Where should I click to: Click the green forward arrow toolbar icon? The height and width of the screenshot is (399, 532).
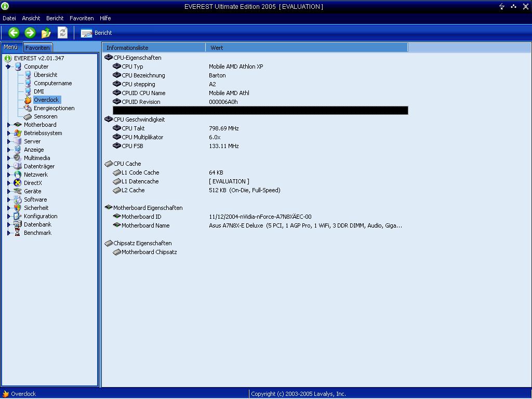(30, 33)
